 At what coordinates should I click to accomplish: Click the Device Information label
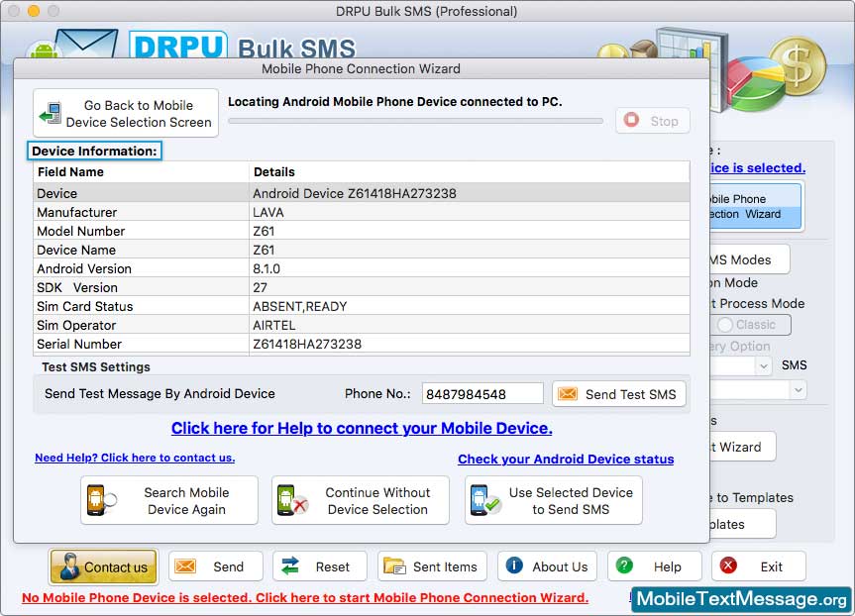click(94, 151)
